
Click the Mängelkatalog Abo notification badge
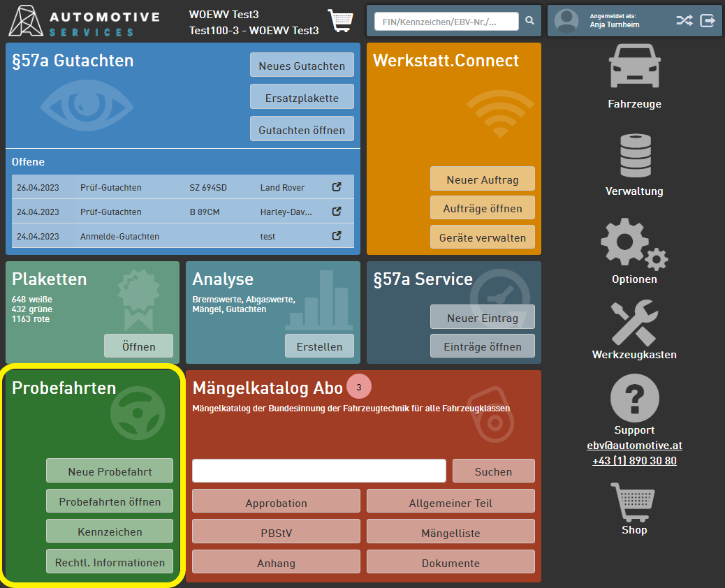tap(358, 387)
